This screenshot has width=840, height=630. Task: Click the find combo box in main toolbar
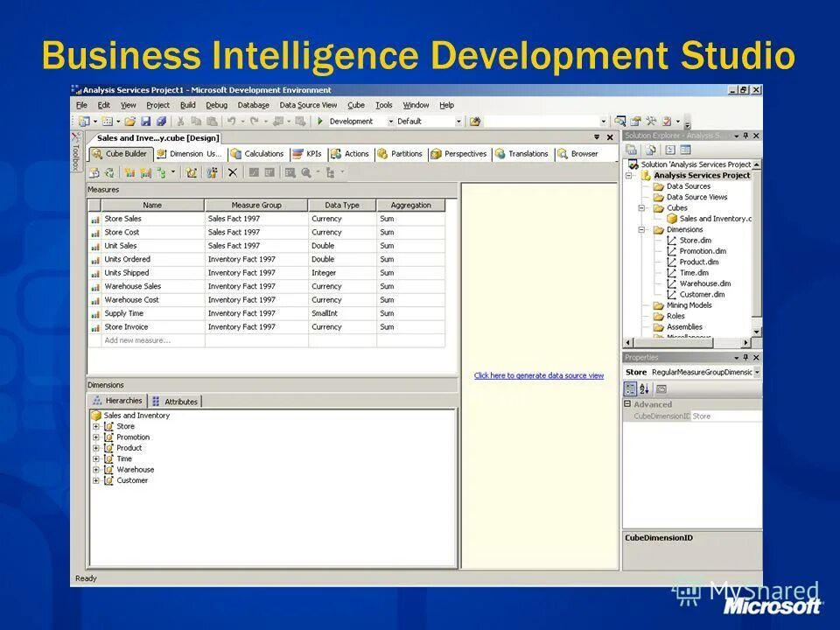[x=546, y=122]
